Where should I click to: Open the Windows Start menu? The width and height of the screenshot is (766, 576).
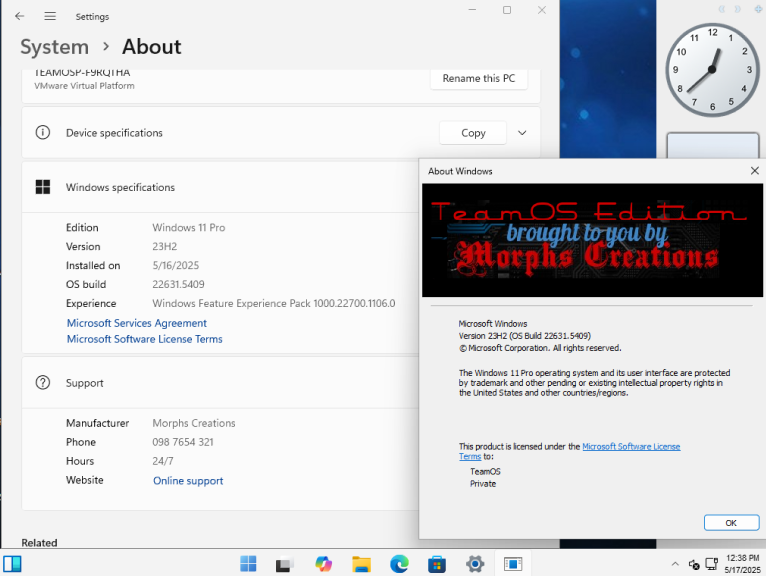tap(248, 564)
